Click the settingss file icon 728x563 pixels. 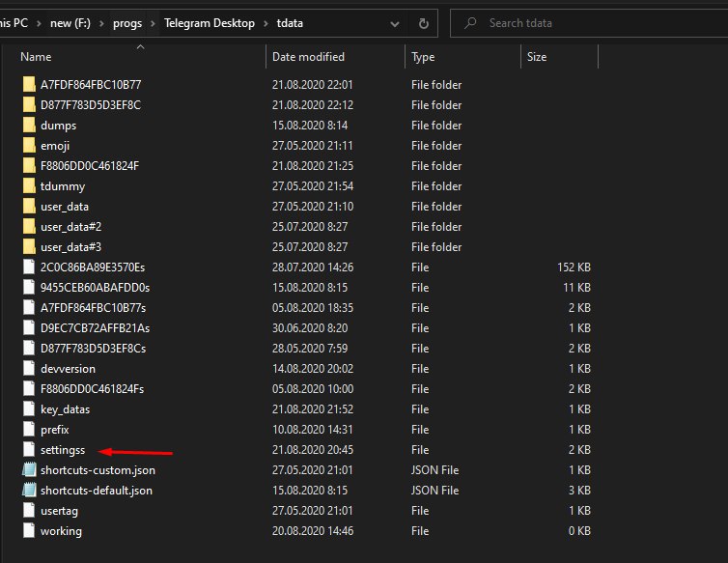click(x=29, y=450)
